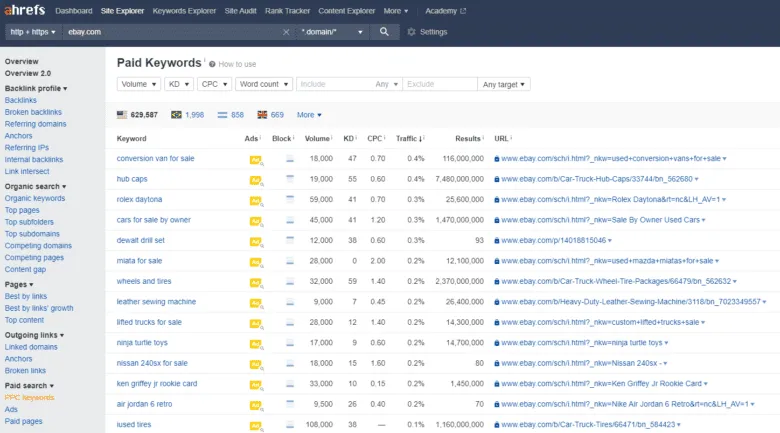This screenshot has width=780, height=433.
Task: Click the Block position icon for ninja turtle toys
Action: tap(290, 343)
